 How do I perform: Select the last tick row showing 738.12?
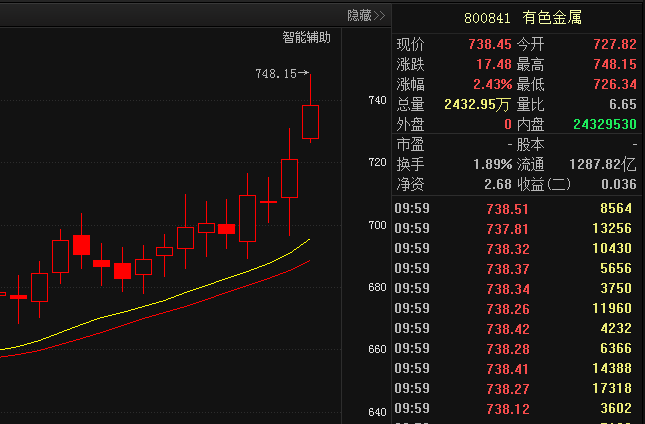(x=515, y=408)
